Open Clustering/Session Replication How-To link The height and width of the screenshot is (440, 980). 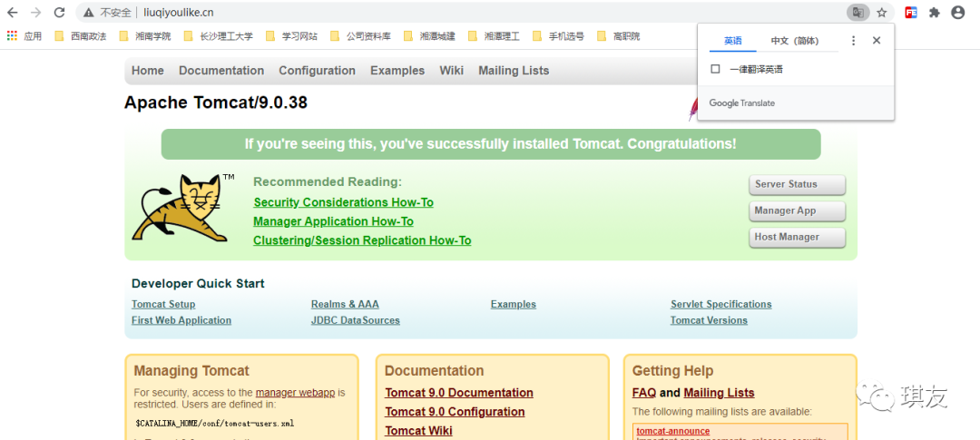[362, 240]
